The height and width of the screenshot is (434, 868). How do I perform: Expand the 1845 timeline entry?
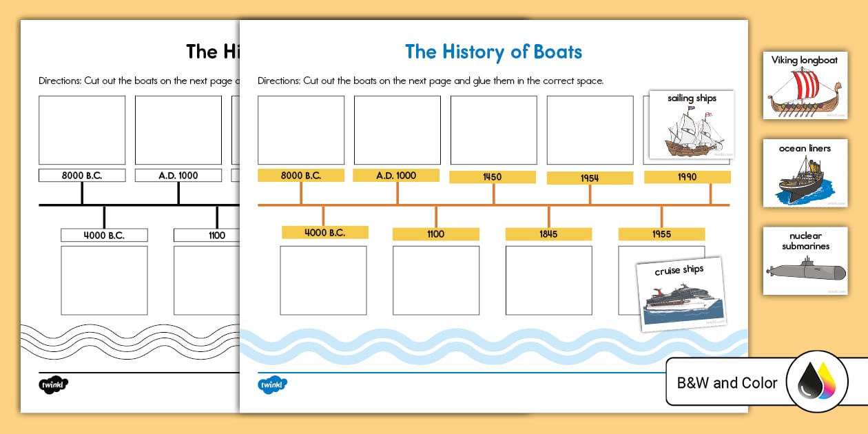[548, 234]
